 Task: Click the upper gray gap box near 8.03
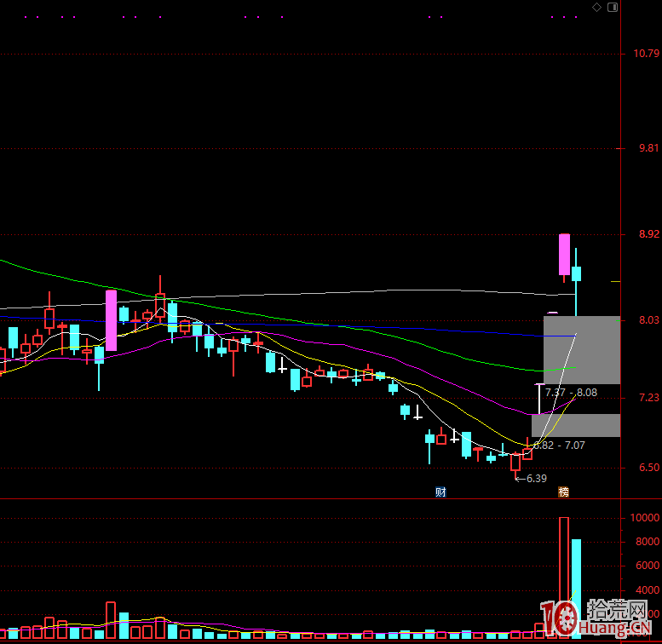pyautogui.click(x=582, y=350)
